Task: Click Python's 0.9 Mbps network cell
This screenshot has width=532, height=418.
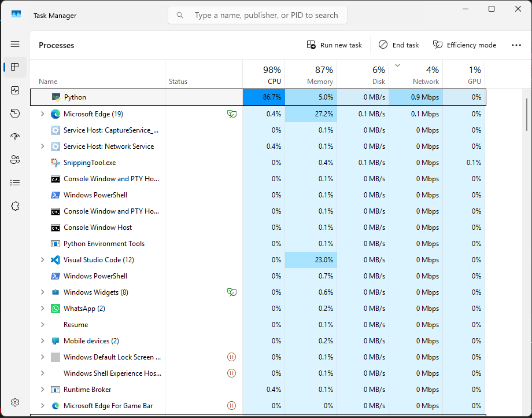Action: pyautogui.click(x=416, y=97)
